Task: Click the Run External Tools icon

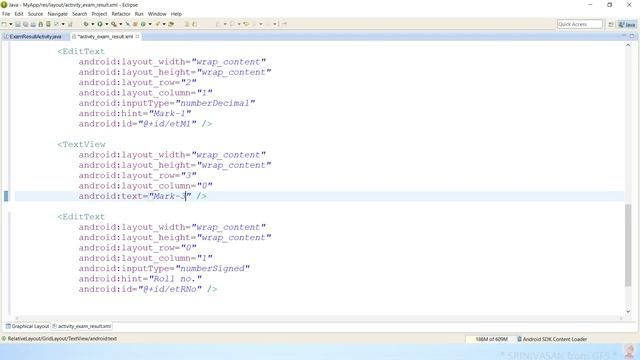Action: point(114,24)
